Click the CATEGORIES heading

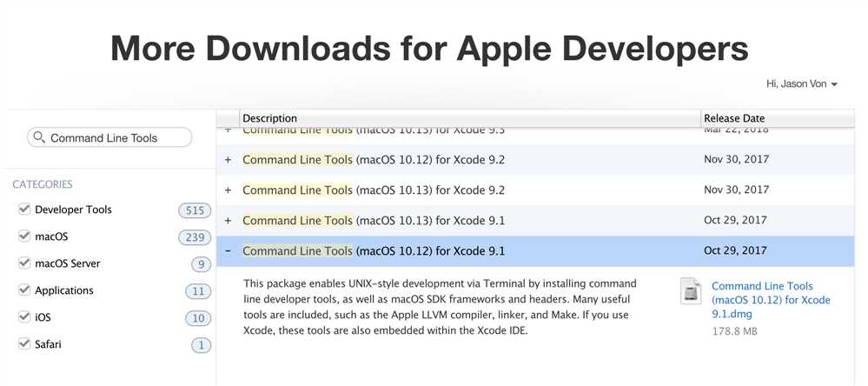click(x=43, y=183)
